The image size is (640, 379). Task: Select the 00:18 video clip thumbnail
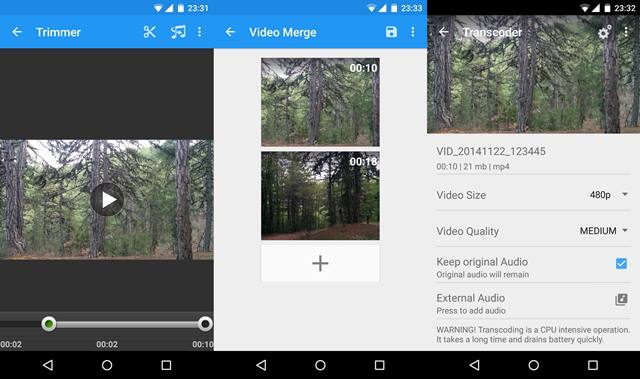[320, 196]
